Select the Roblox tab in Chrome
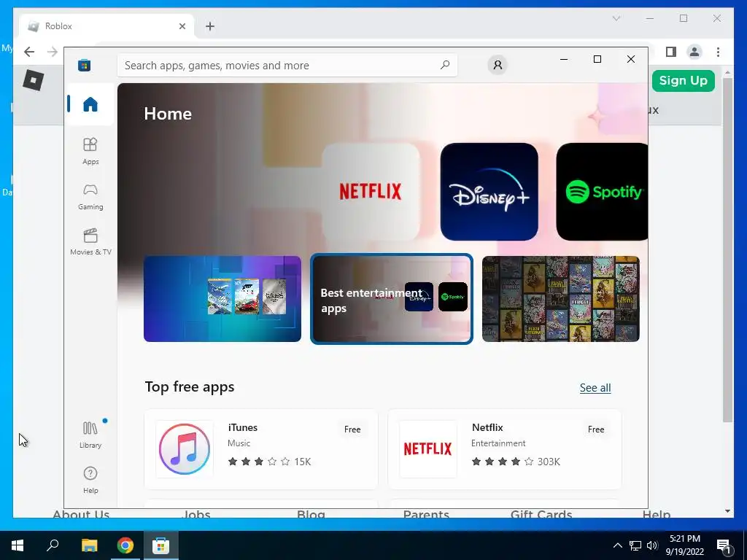Image resolution: width=747 pixels, height=560 pixels. pos(107,26)
